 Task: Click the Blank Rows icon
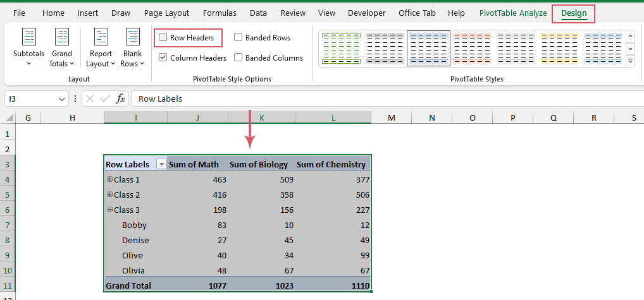pyautogui.click(x=133, y=38)
